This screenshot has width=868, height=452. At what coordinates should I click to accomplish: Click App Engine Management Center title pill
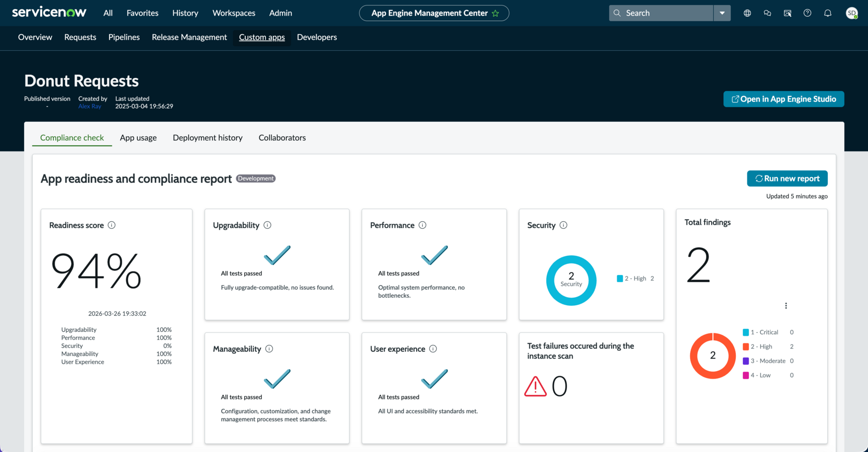pos(434,13)
